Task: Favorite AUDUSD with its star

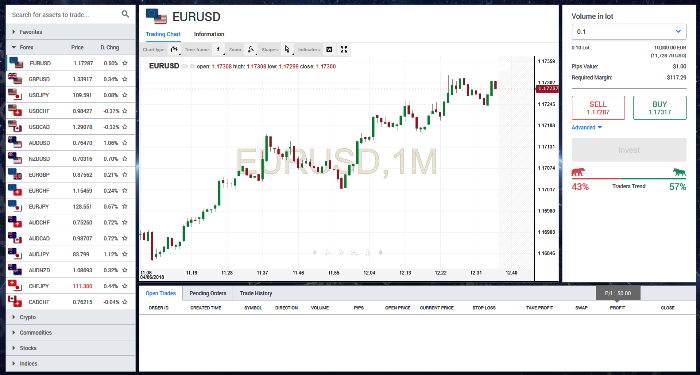Action: tap(125, 143)
